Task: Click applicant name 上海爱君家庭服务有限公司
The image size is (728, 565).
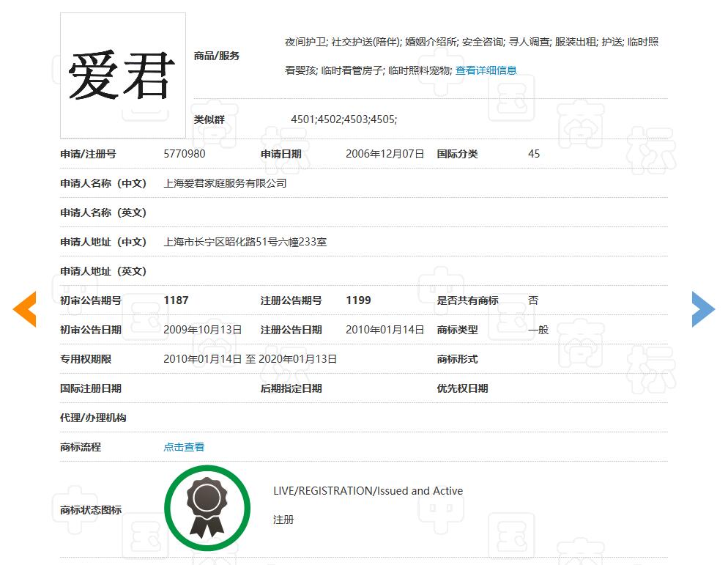Action: (225, 183)
